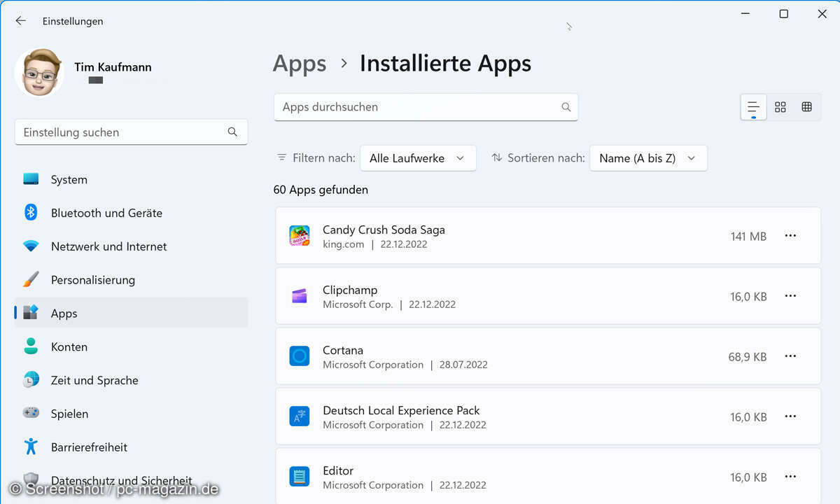Click the Clipchamp app icon
The height and width of the screenshot is (504, 840).
coord(300,296)
